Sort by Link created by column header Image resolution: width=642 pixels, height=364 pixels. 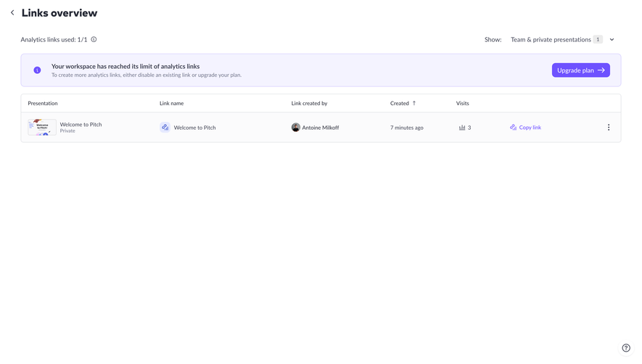[309, 103]
